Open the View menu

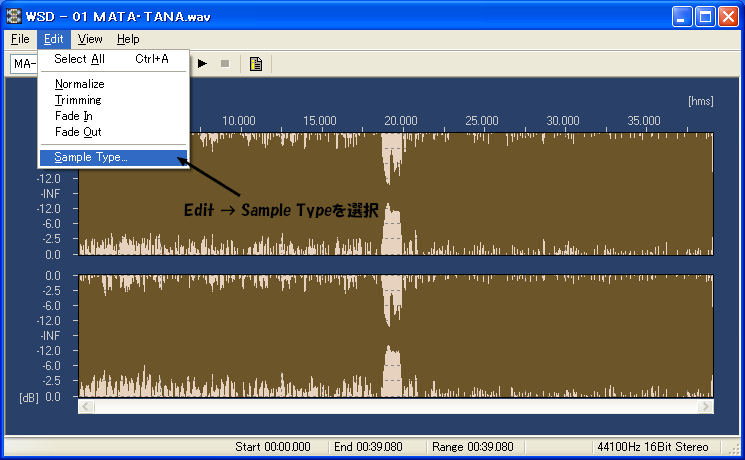pos(90,39)
